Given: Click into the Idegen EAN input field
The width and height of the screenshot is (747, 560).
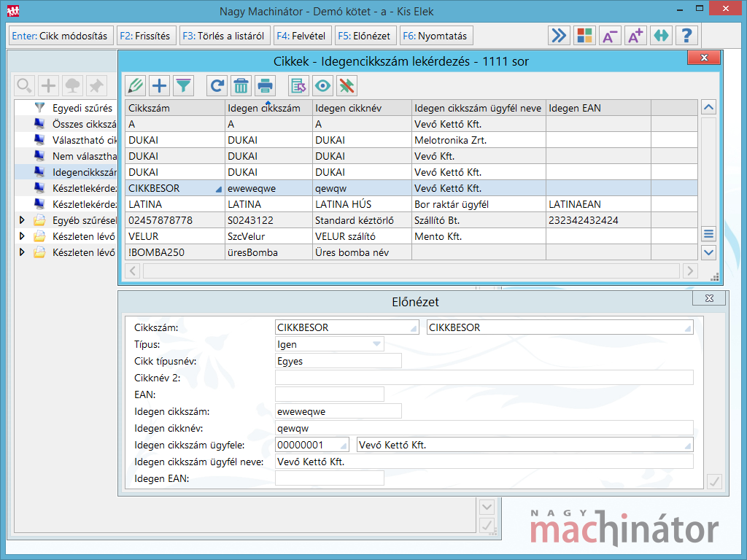Looking at the screenshot, I should pyautogui.click(x=329, y=478).
